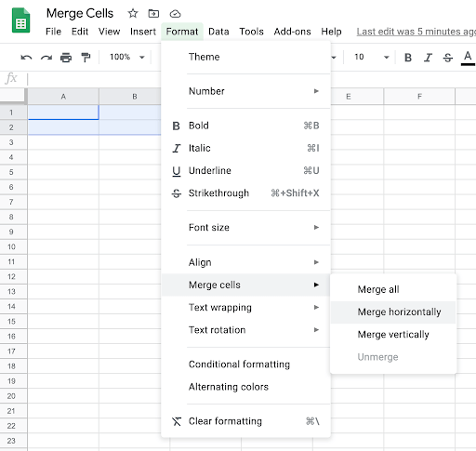
Task: Open the 100% zoom dropdown
Action: coord(127,57)
